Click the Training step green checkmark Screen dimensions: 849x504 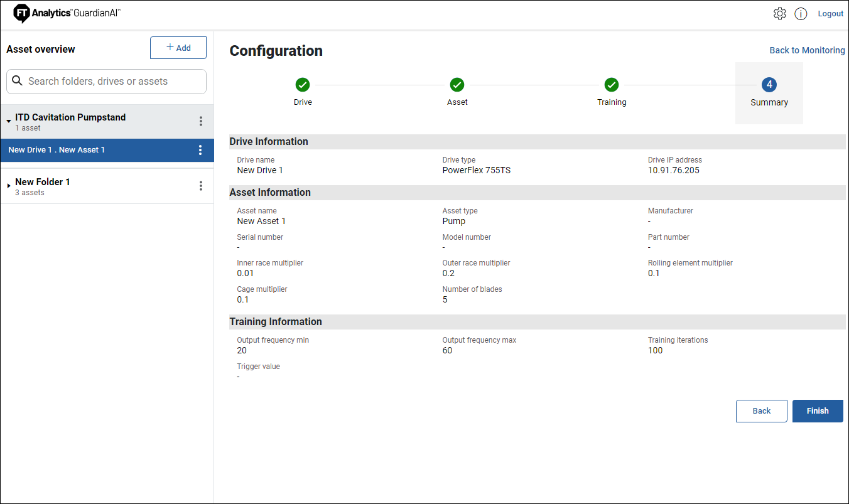(x=612, y=85)
